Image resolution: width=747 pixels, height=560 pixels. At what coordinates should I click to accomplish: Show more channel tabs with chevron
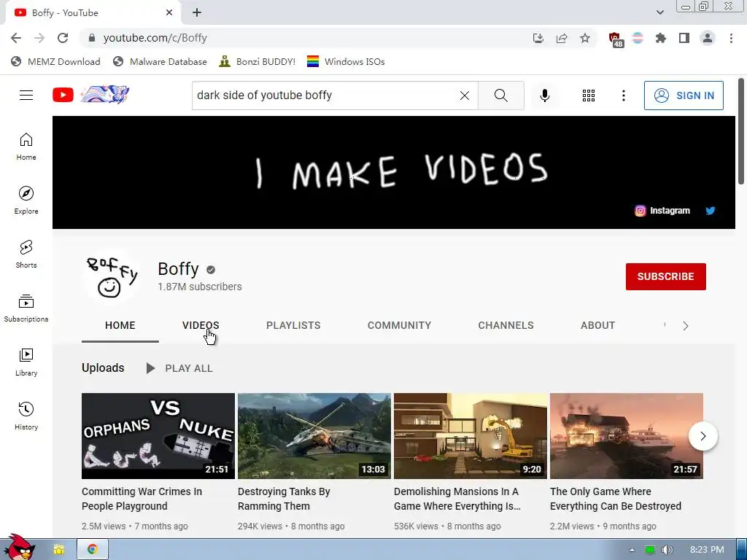(x=686, y=326)
